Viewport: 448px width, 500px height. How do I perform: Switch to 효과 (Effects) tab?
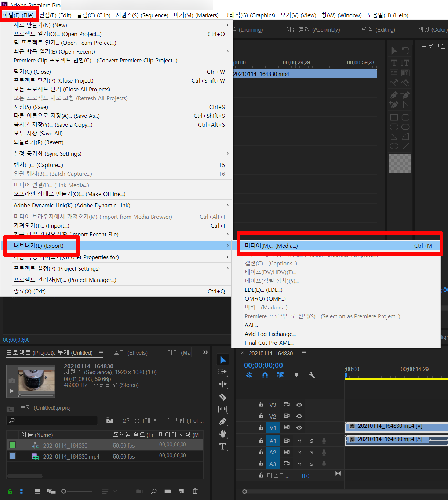[x=131, y=352]
